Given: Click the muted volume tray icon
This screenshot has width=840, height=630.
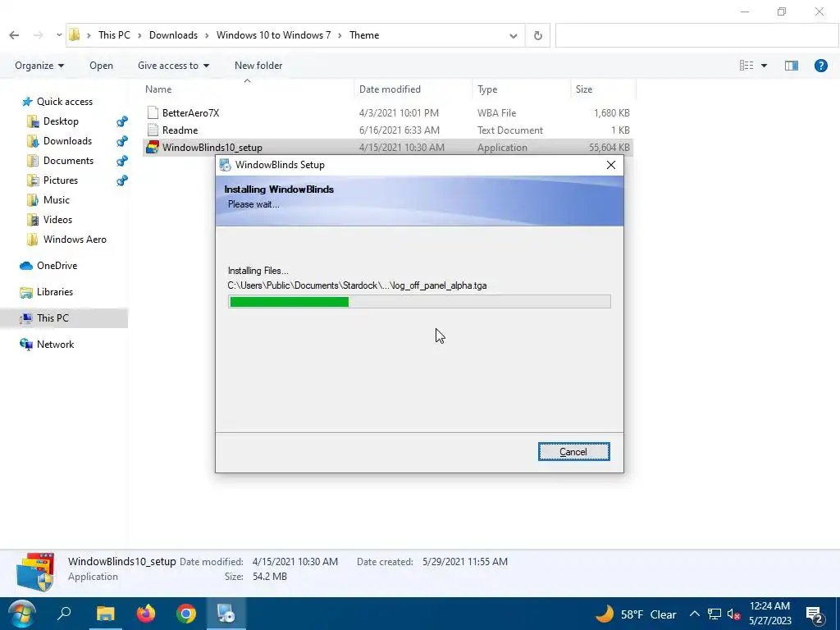Looking at the screenshot, I should click(x=734, y=614).
